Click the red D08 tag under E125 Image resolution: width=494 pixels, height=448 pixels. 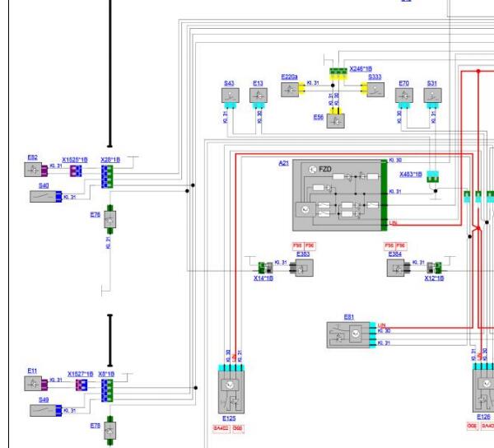pos(238,428)
